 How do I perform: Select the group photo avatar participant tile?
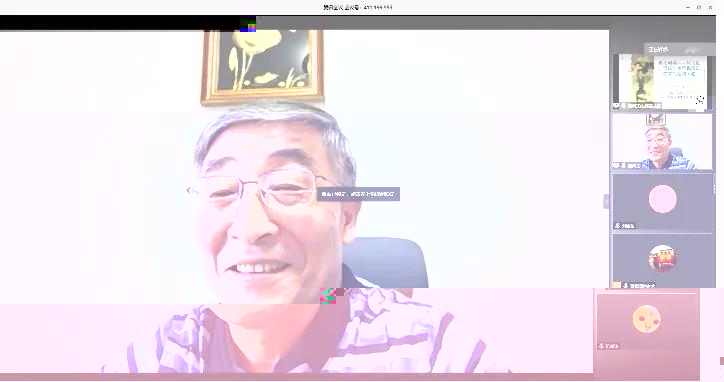tap(662, 261)
